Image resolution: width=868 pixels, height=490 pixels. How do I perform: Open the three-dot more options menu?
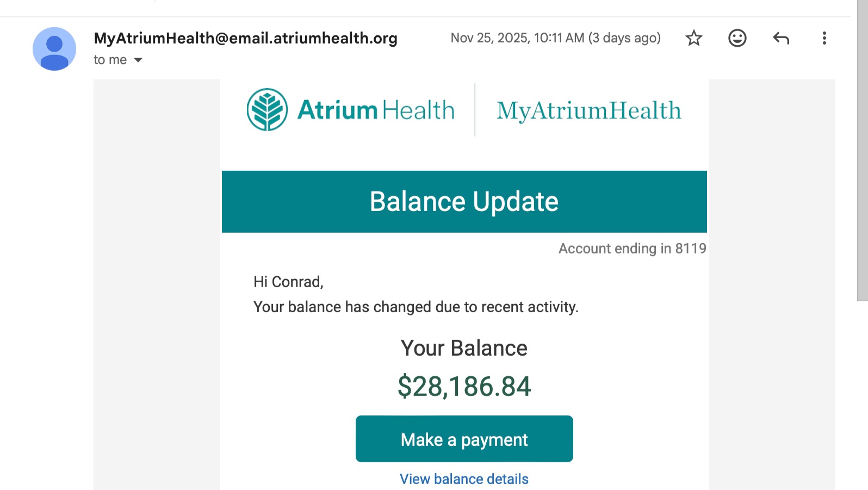[x=824, y=38]
